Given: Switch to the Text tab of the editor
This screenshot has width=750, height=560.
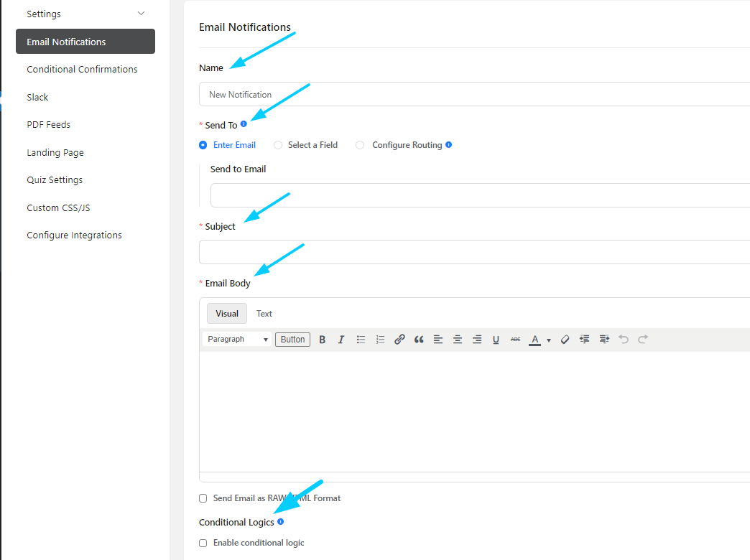Looking at the screenshot, I should click(x=264, y=313).
